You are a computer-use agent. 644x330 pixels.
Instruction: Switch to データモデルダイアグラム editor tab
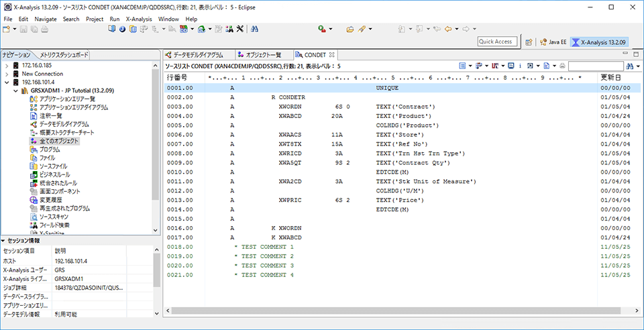[x=195, y=54]
